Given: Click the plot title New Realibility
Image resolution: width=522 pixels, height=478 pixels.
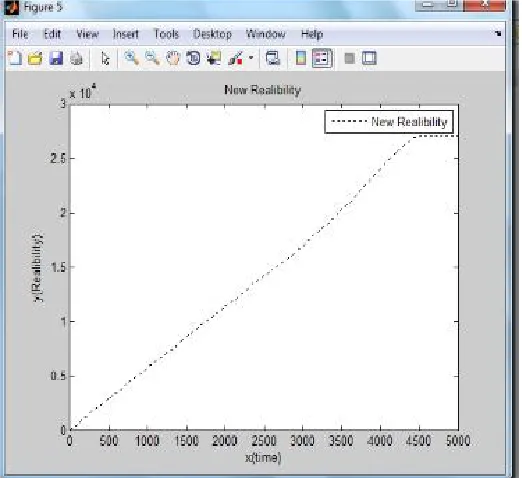Looking at the screenshot, I should [263, 90].
